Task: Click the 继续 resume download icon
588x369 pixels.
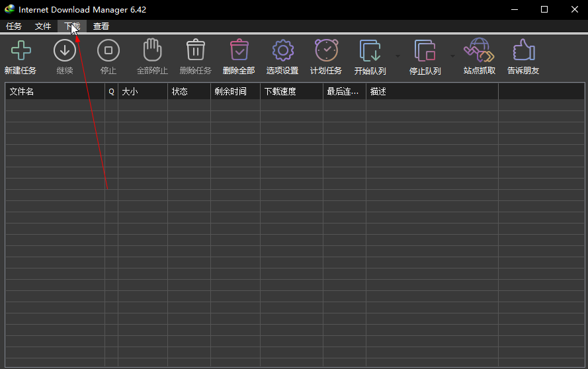Action: [65, 50]
